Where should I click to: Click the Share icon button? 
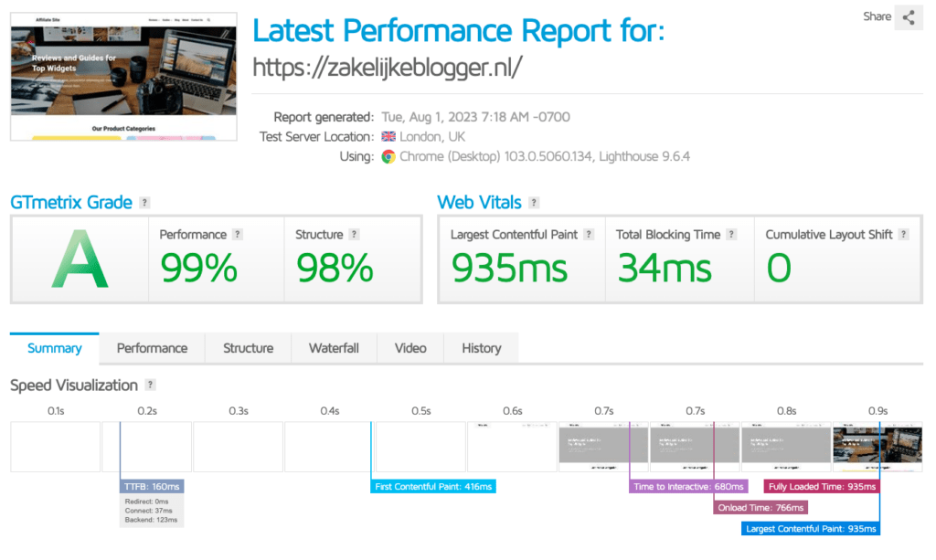tap(908, 17)
